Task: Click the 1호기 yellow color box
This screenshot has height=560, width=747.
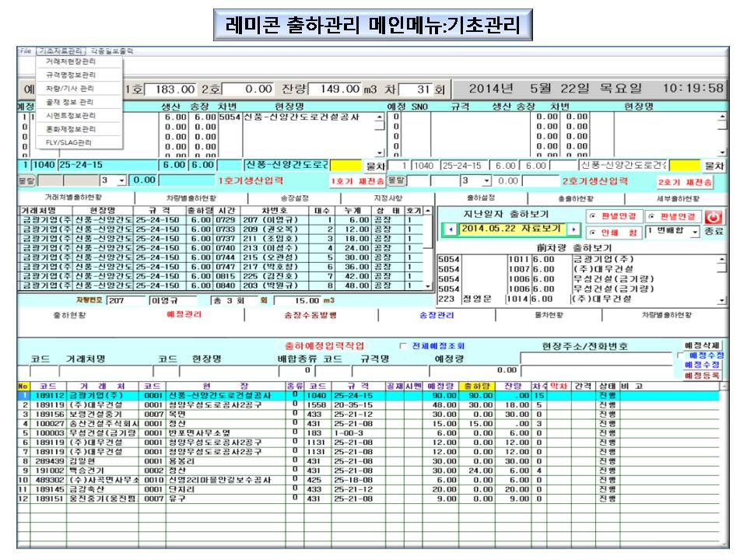Action: pos(345,165)
